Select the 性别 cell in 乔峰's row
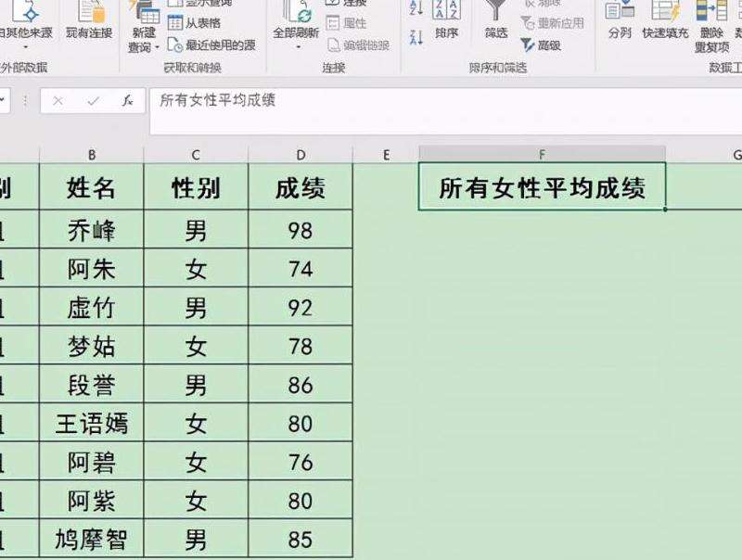742x560 pixels. [196, 229]
